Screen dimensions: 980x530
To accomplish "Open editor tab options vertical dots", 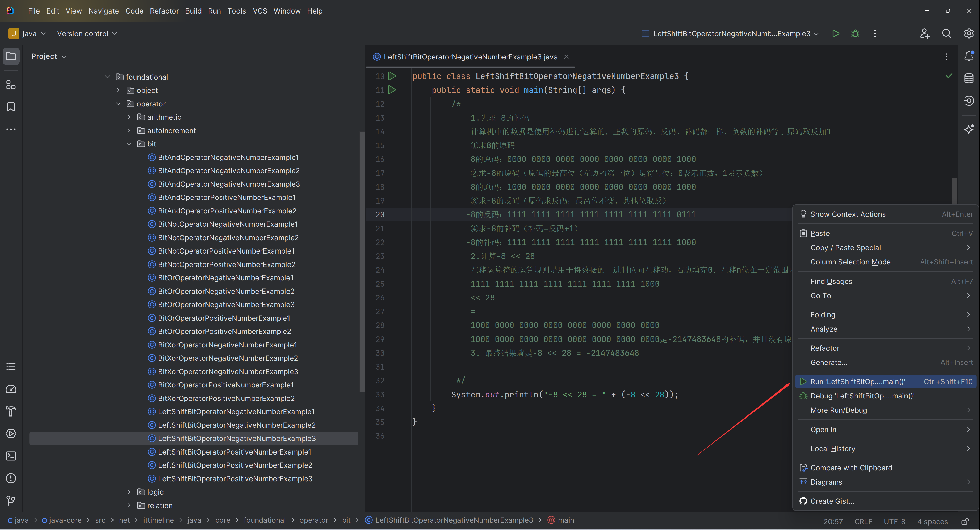I will pyautogui.click(x=947, y=57).
